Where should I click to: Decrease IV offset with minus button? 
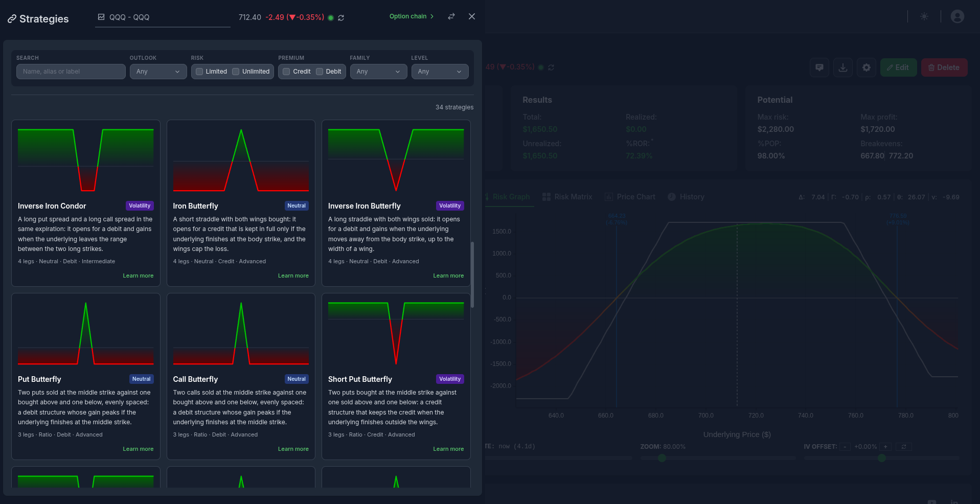tap(846, 447)
